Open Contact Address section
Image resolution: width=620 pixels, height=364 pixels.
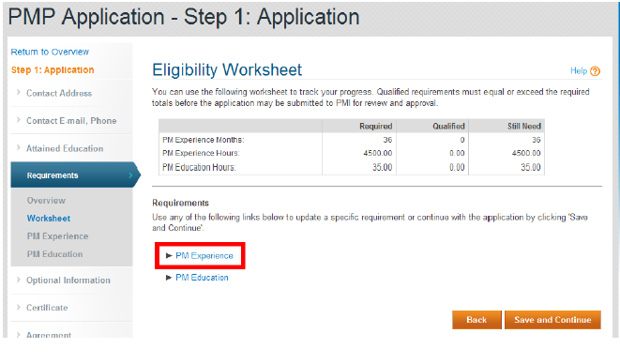(59, 93)
